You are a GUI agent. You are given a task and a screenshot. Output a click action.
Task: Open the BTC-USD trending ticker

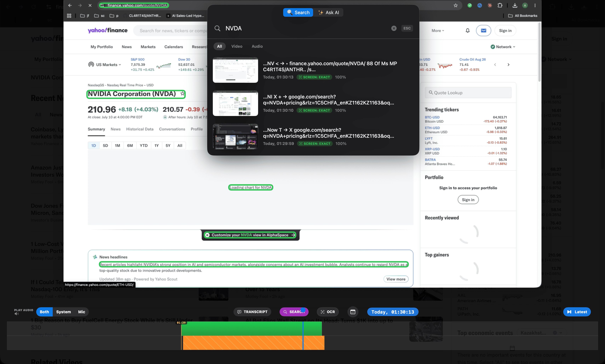click(x=432, y=117)
